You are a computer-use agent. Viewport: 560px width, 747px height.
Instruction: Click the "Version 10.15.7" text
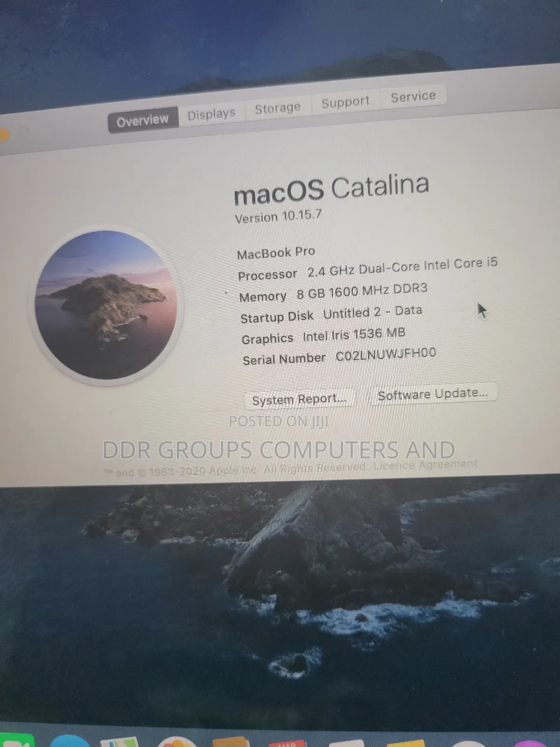click(278, 217)
